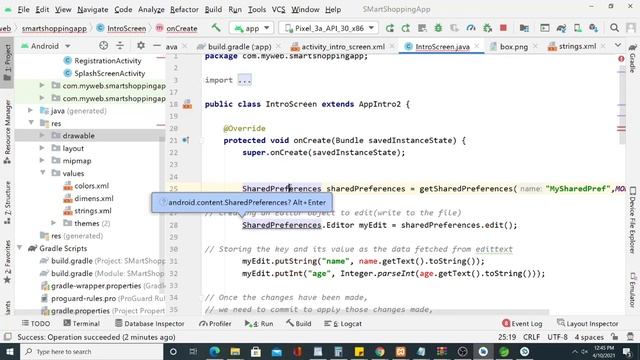Screen dimensions: 640x360
Task: Open the Profile app gauge icon
Action: point(471,28)
